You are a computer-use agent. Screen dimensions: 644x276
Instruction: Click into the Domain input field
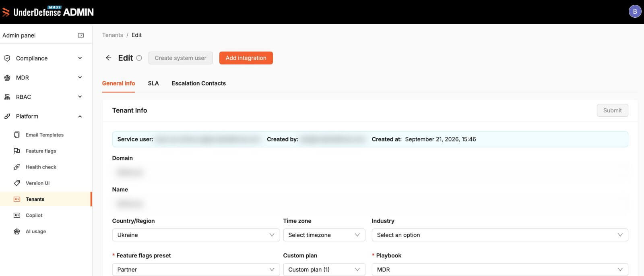click(x=370, y=172)
